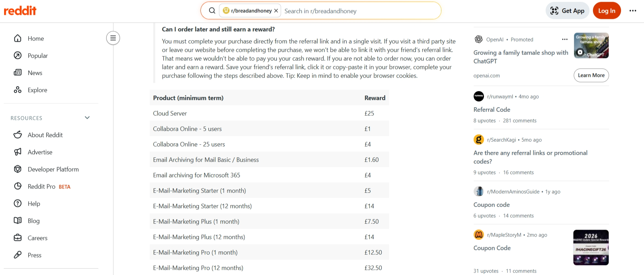Open the r/MapleStoryM community link

click(x=504, y=235)
